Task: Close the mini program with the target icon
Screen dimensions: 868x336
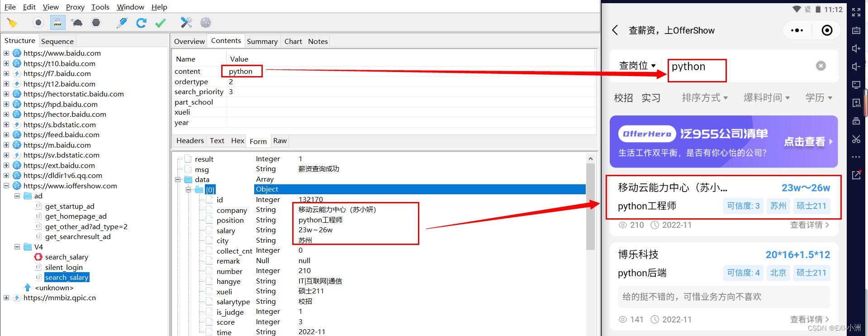Action: tap(827, 30)
